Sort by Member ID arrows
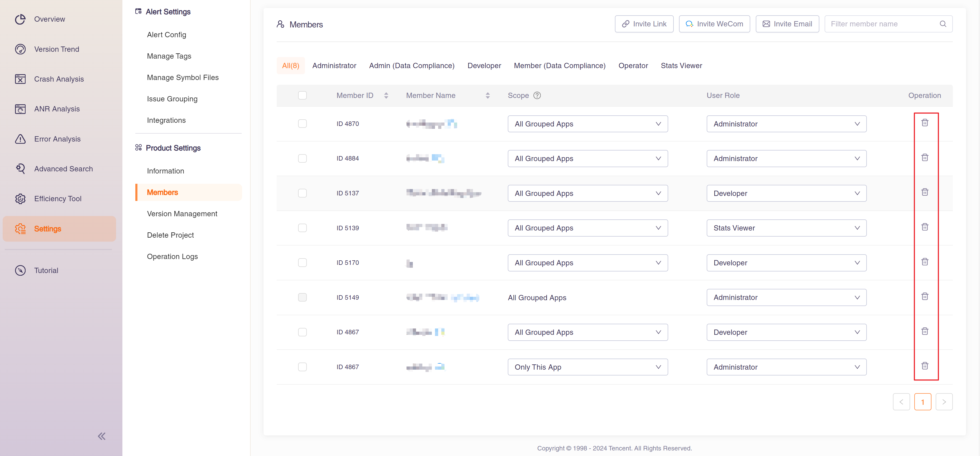The height and width of the screenshot is (456, 980). [386, 96]
